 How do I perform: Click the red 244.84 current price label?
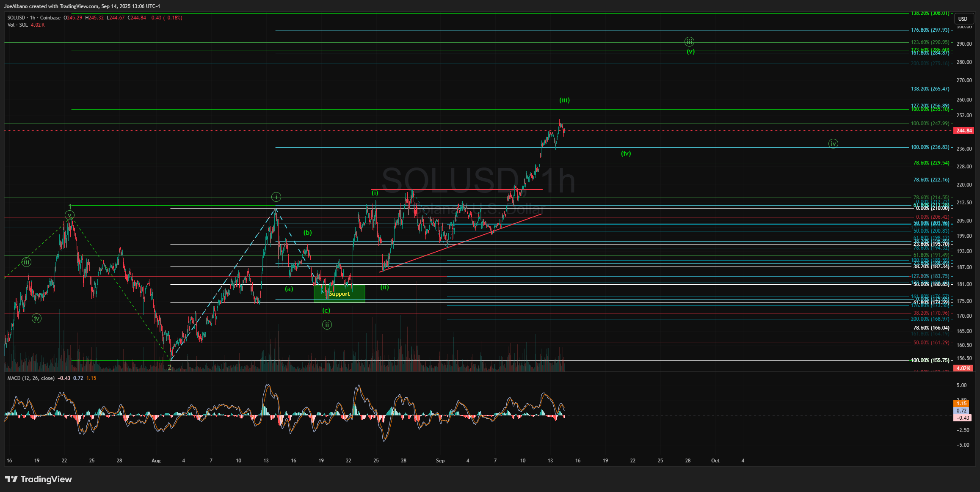963,131
